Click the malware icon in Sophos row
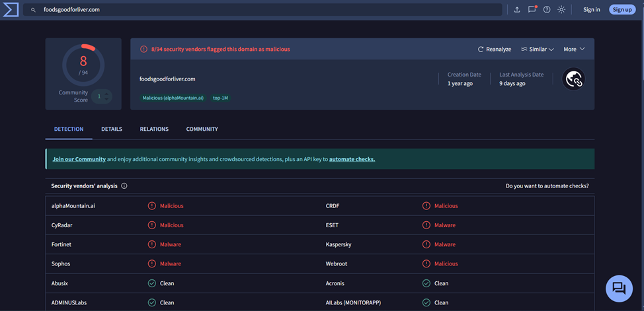The width and height of the screenshot is (644, 311). (x=151, y=264)
